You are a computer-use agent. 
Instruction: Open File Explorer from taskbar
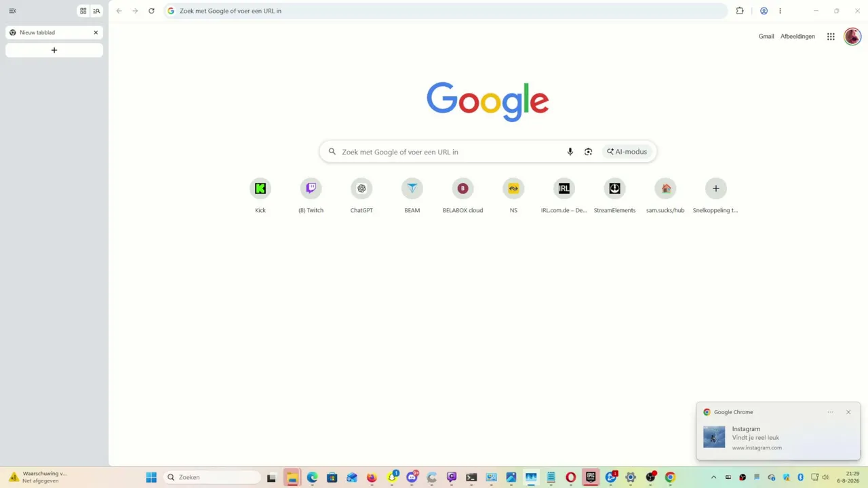pyautogui.click(x=292, y=477)
